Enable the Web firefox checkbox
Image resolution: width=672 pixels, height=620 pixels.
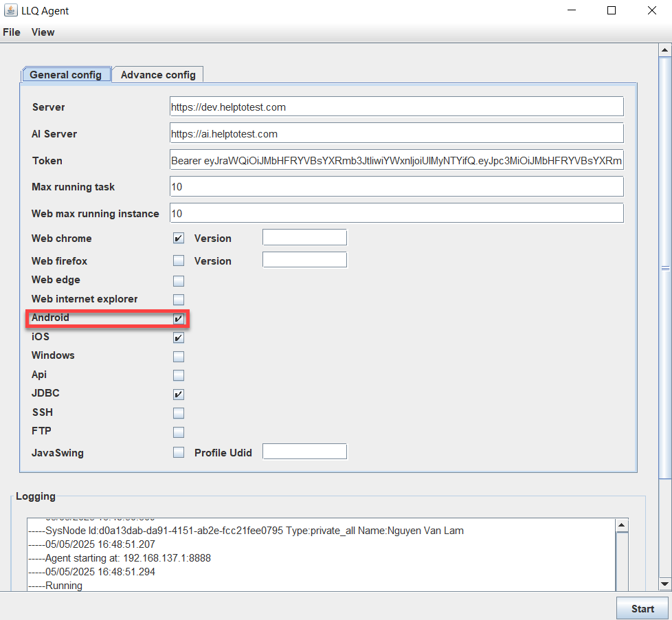[x=179, y=261]
